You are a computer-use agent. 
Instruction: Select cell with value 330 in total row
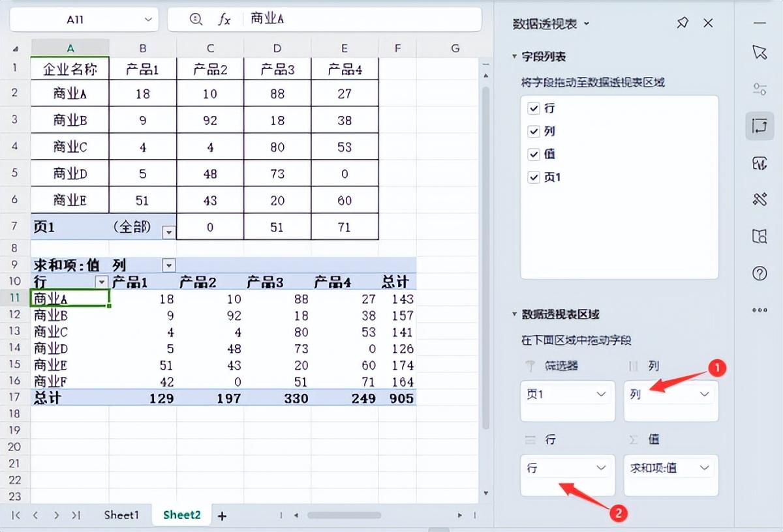coord(278,398)
